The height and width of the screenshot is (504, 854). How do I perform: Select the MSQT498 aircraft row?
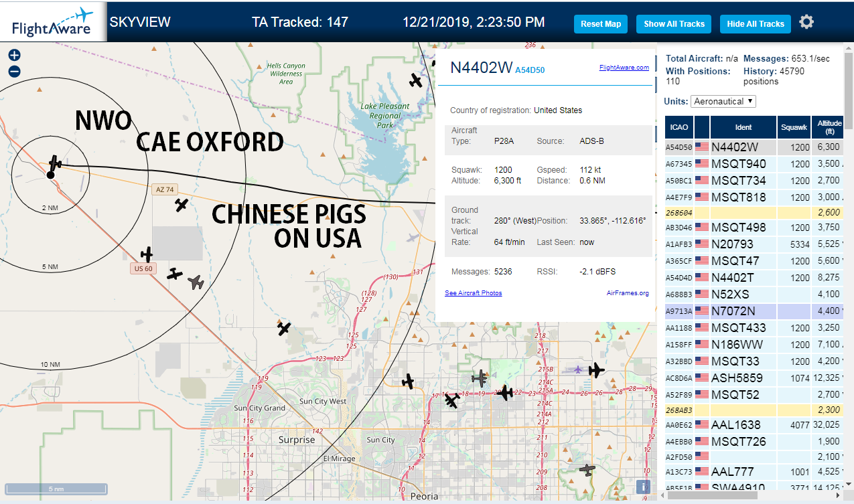[754, 228]
